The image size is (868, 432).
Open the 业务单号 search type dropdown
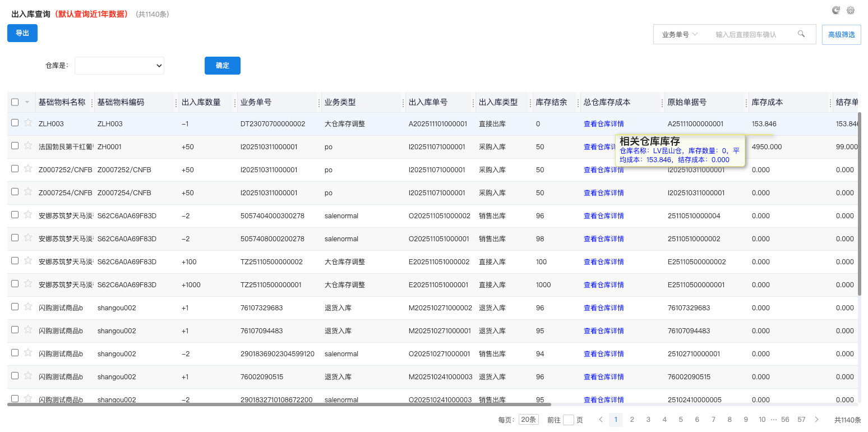pos(680,34)
